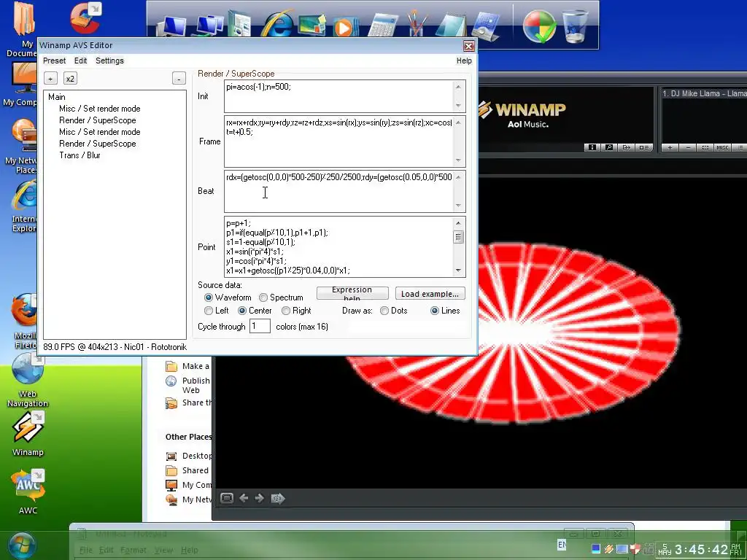747x560 pixels.
Task: Select the Center channel radio button
Action: click(242, 311)
